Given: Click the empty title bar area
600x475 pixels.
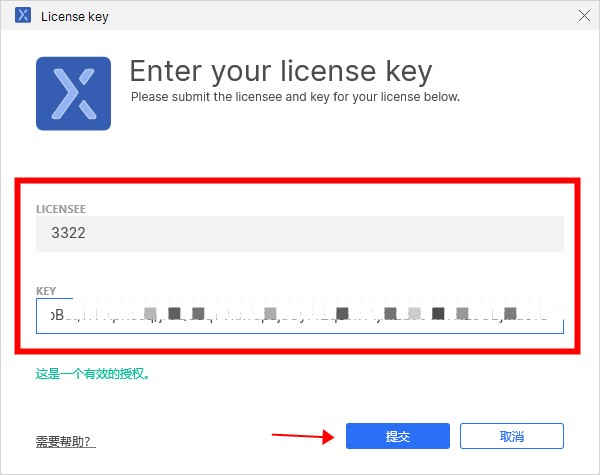Looking at the screenshot, I should pos(341,16).
